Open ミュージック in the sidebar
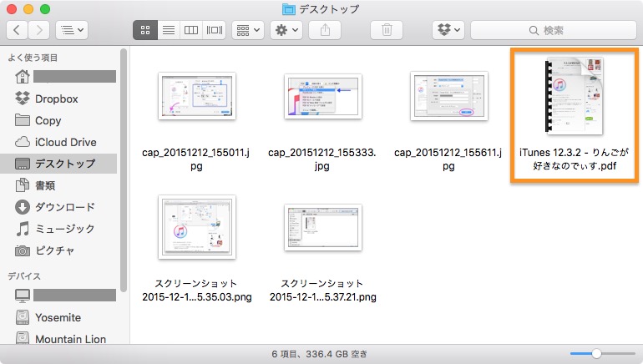Screen dimensions: 643x364 pyautogui.click(x=58, y=229)
